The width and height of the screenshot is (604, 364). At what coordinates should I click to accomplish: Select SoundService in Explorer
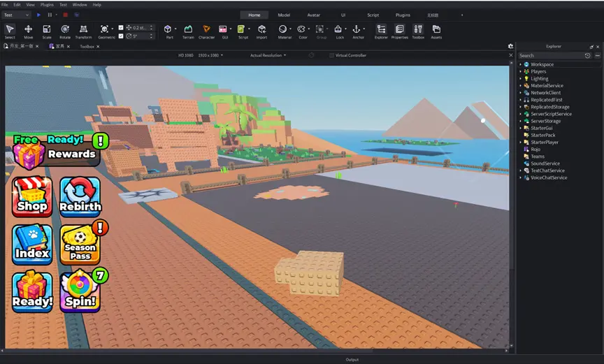click(545, 163)
